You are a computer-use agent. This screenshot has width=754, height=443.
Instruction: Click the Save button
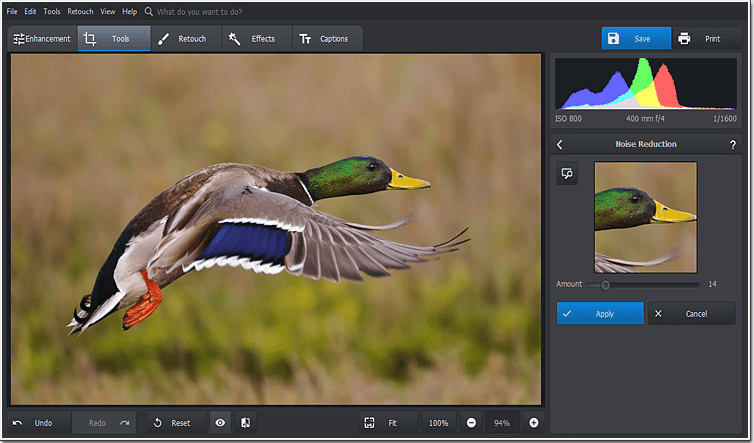point(636,38)
